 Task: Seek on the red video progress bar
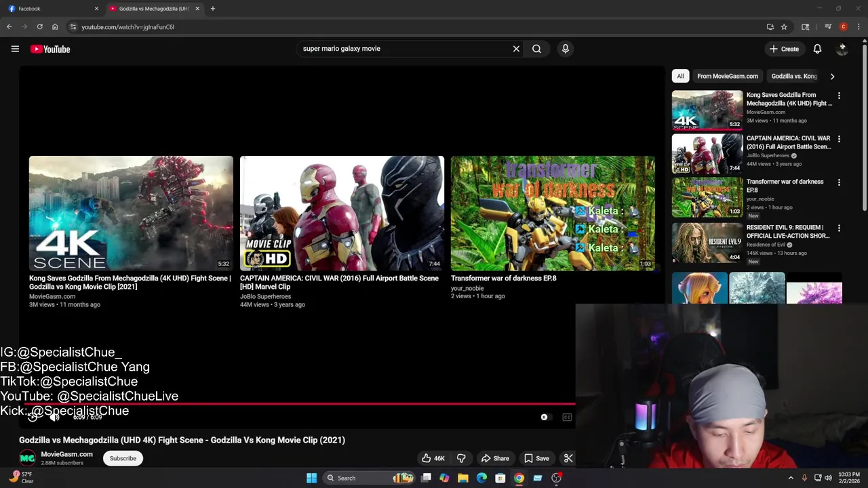[298, 404]
